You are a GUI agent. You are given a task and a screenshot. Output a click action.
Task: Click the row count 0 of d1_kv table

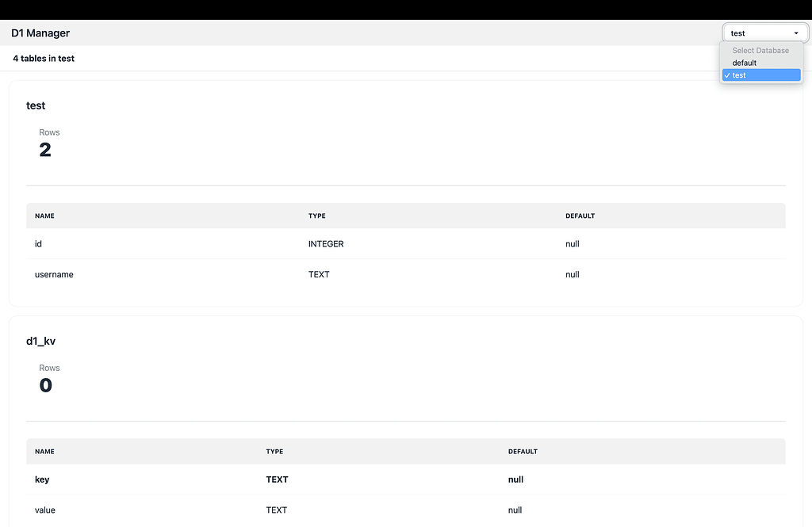(45, 385)
